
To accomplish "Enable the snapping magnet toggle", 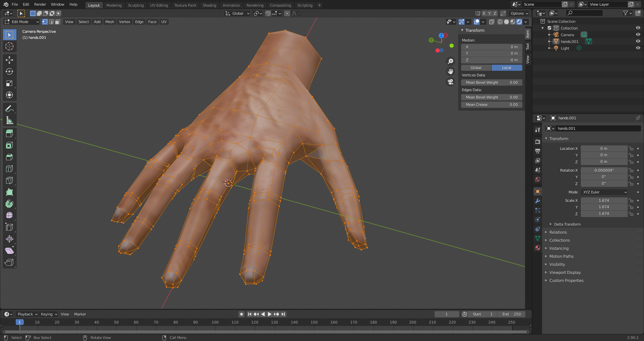I will point(268,13).
